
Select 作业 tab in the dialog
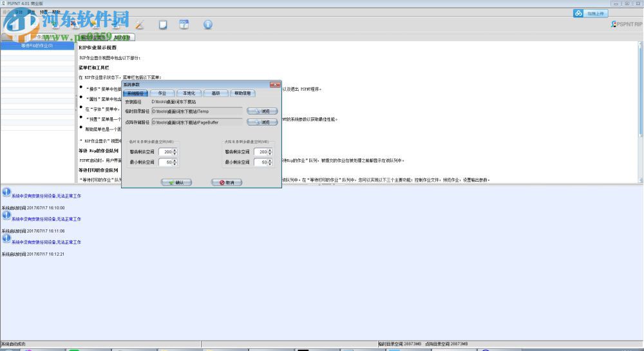tap(162, 93)
